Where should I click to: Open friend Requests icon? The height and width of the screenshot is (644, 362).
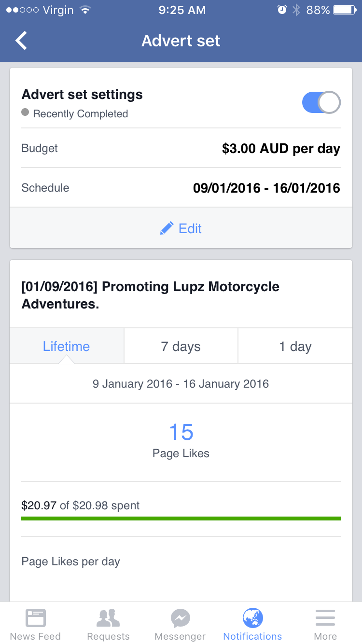click(108, 618)
